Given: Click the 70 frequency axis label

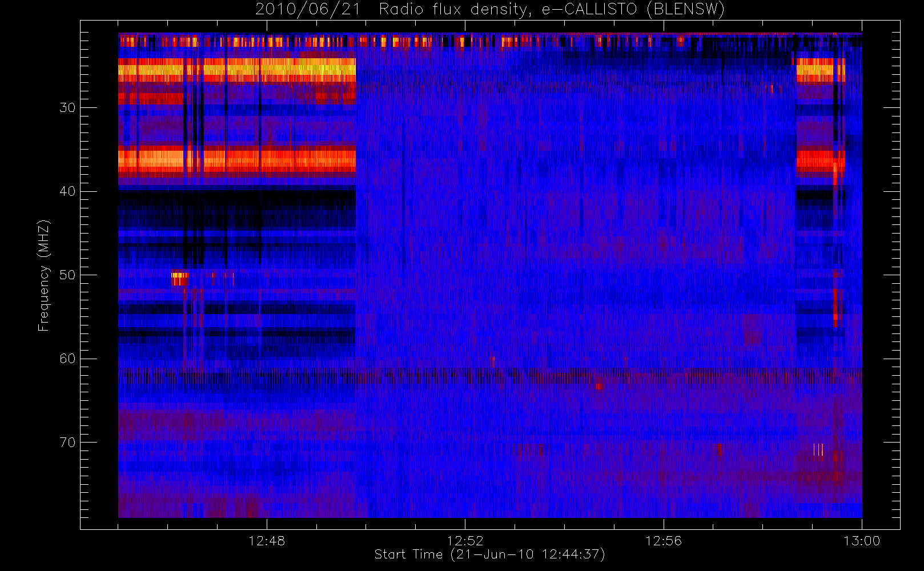Looking at the screenshot, I should (67, 442).
